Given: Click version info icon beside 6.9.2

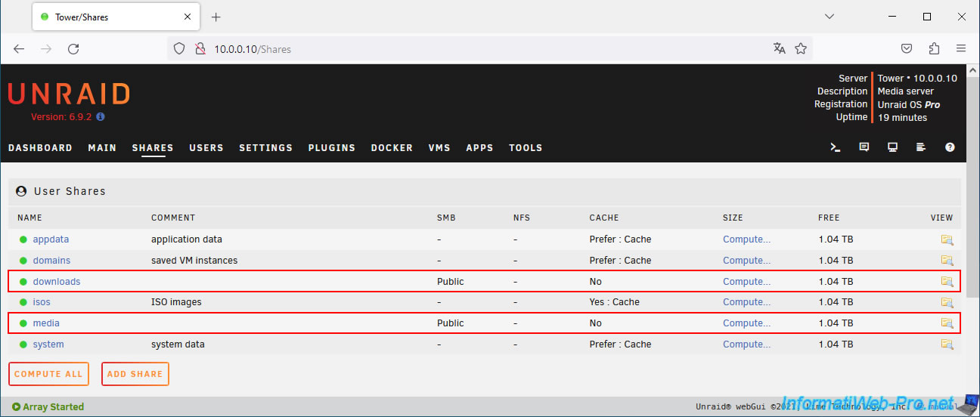Looking at the screenshot, I should click(x=101, y=117).
